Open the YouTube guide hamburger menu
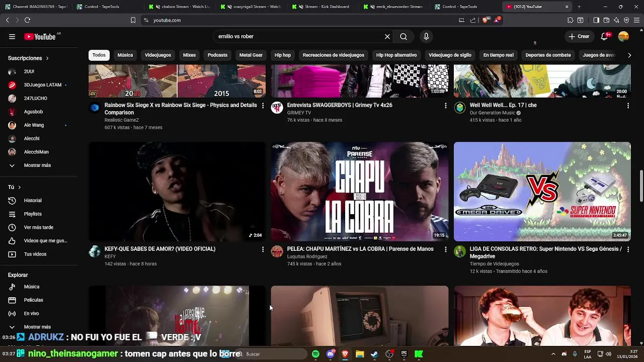644x362 pixels. click(x=12, y=37)
